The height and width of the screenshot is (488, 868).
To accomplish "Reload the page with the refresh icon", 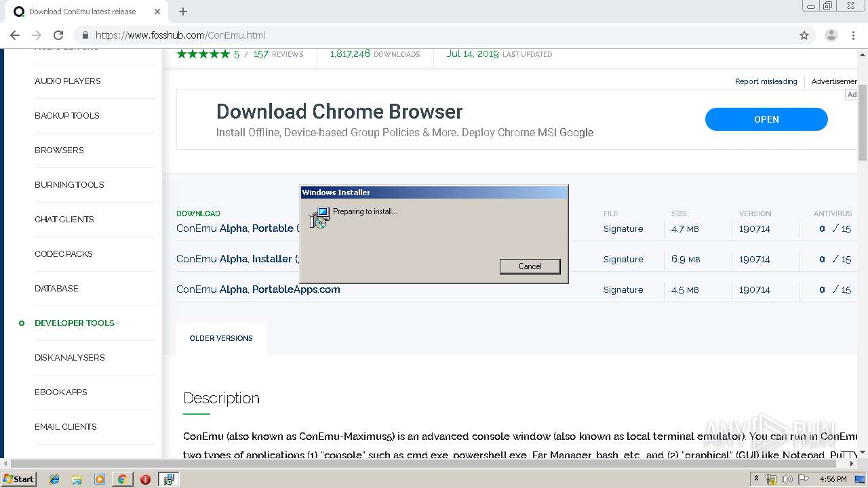I will pos(58,35).
